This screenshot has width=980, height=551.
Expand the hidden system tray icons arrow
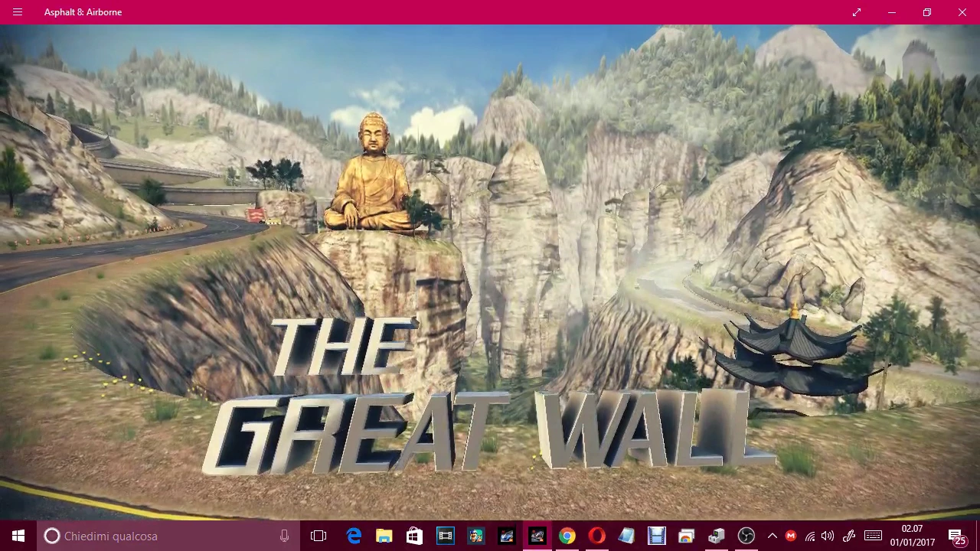[772, 536]
